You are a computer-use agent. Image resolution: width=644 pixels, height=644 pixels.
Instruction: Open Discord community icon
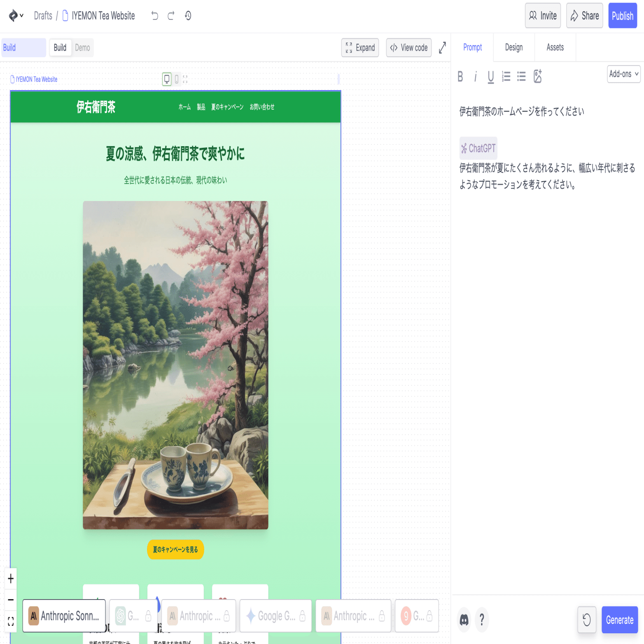click(464, 620)
